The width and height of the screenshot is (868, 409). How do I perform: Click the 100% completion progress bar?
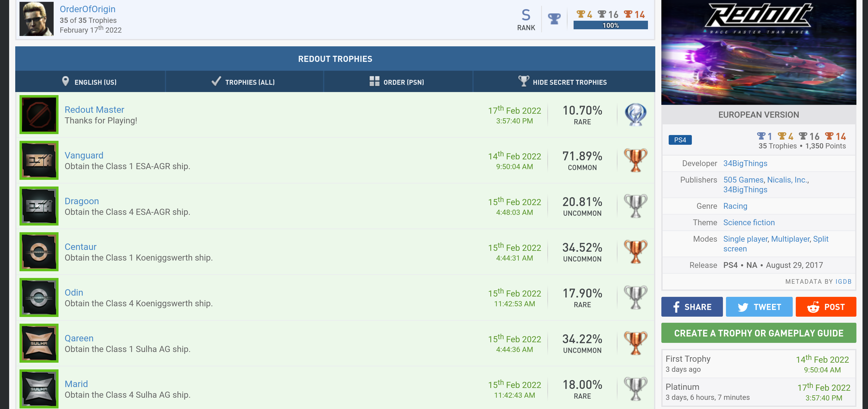[x=610, y=25]
